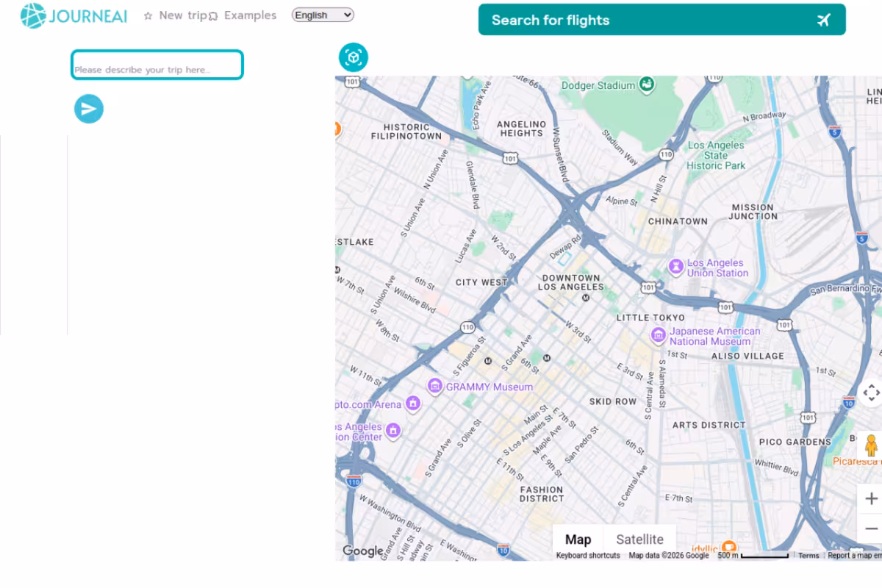Focus the trip description input field
882x588 pixels.
(157, 65)
